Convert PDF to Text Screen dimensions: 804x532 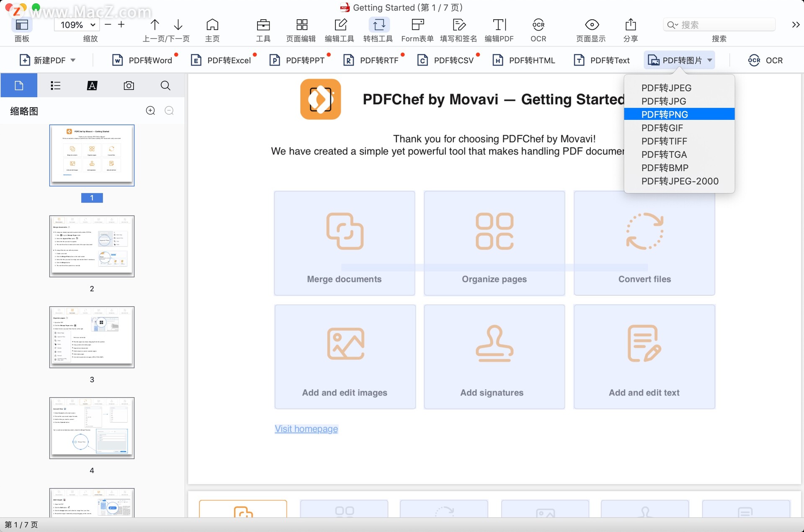(602, 60)
